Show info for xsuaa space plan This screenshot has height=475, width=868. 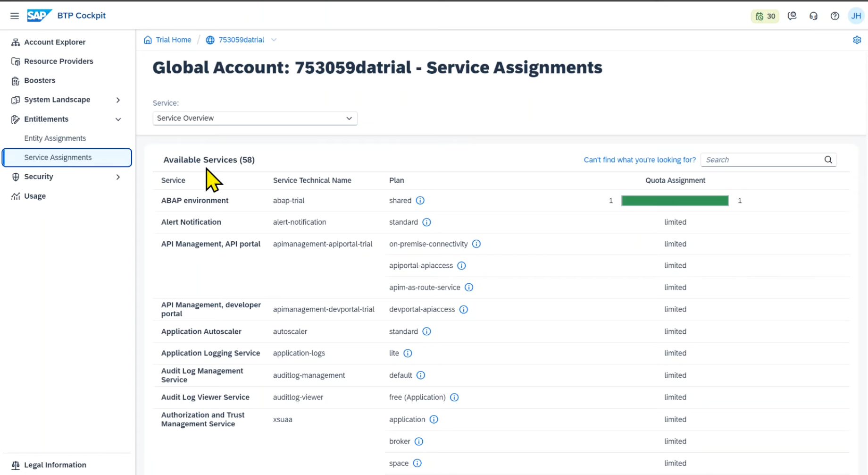417,463
